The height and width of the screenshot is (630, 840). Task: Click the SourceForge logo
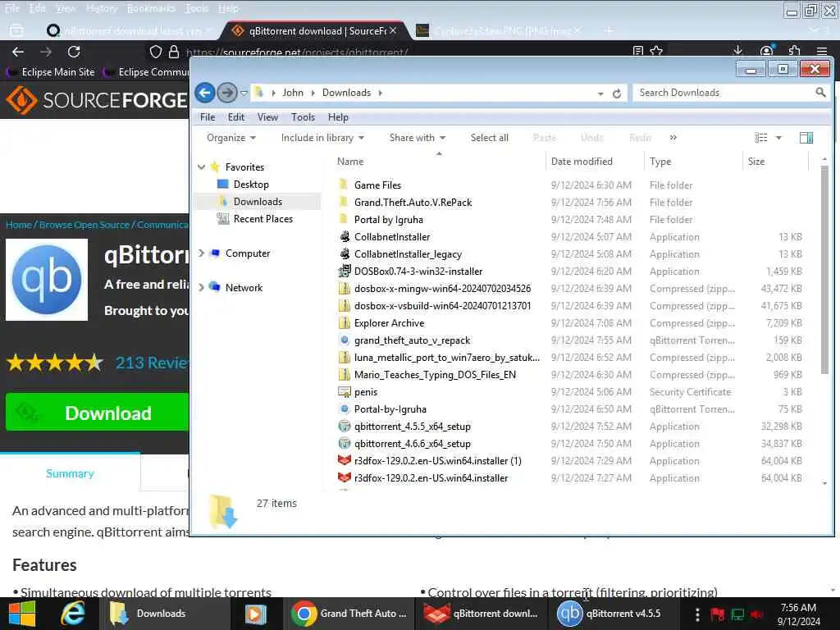point(97,100)
